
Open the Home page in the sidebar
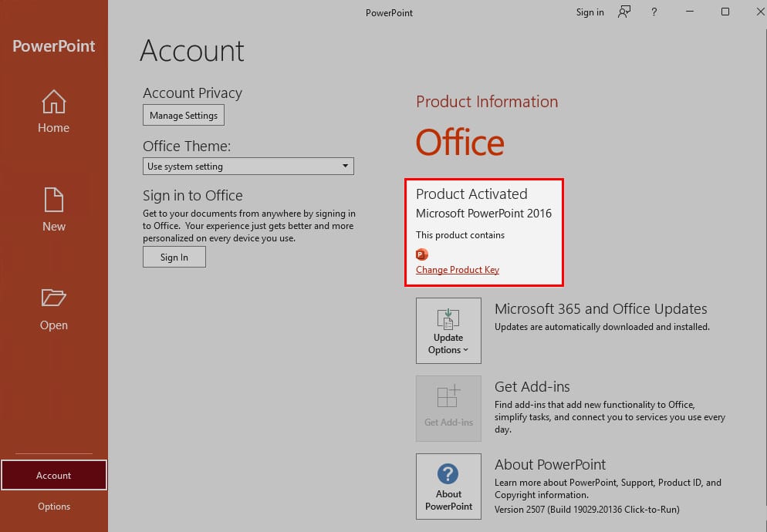[54, 112]
